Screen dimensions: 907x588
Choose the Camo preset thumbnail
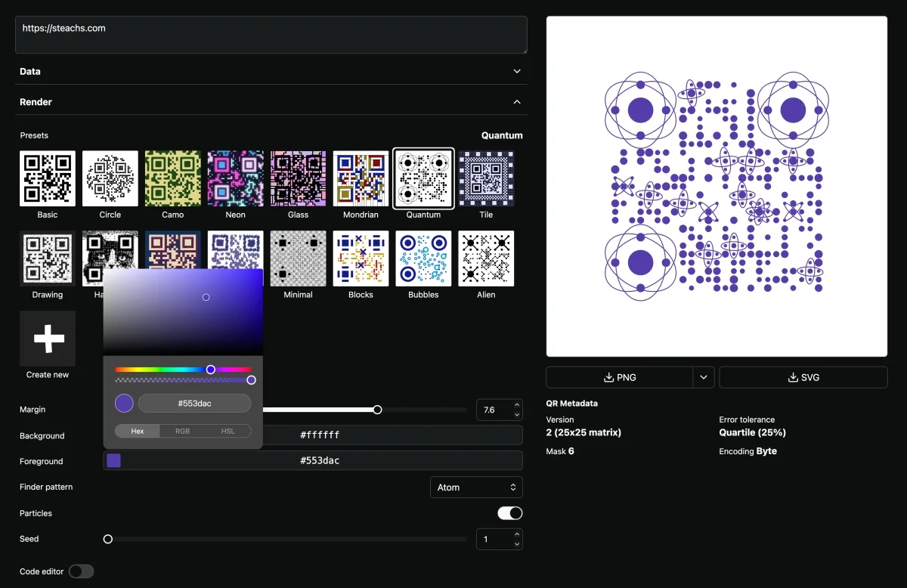(x=172, y=178)
